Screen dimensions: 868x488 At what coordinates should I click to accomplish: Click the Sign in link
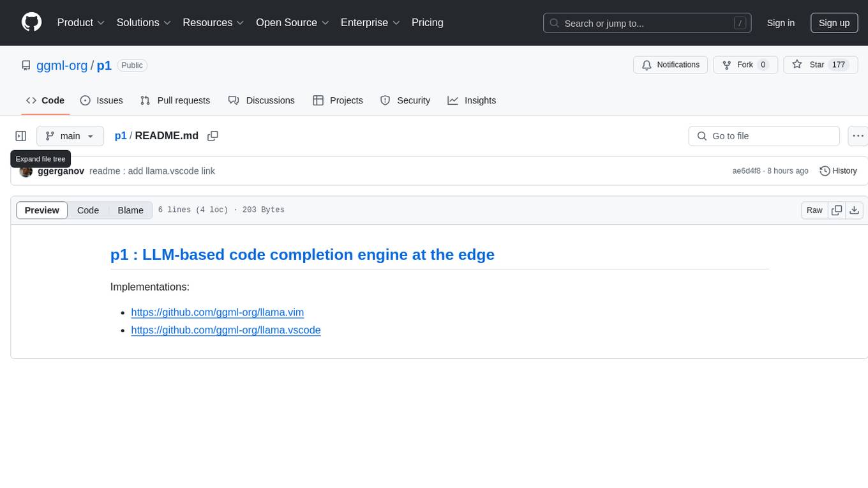[781, 23]
